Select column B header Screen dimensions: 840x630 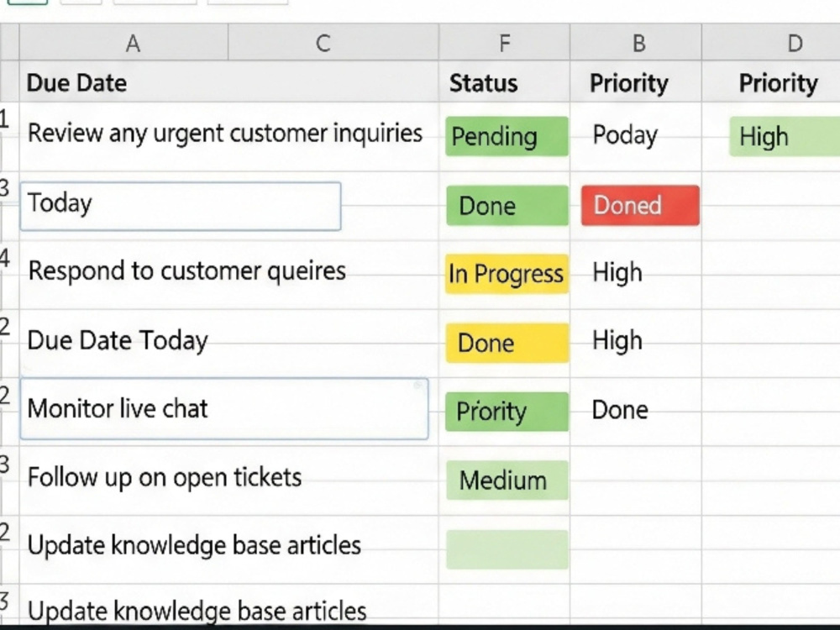[636, 42]
